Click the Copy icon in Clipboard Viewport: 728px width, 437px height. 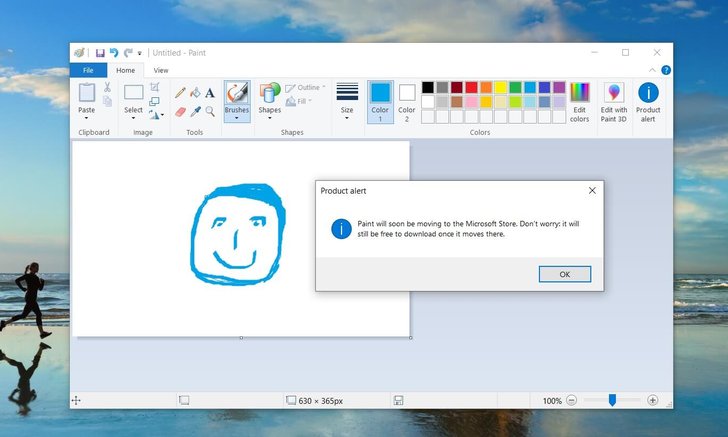107,101
